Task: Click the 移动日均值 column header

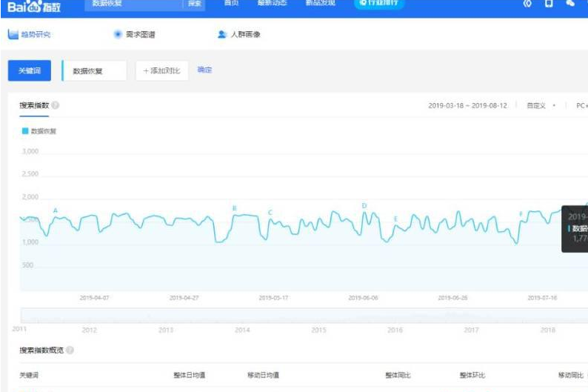Action: click(263, 375)
